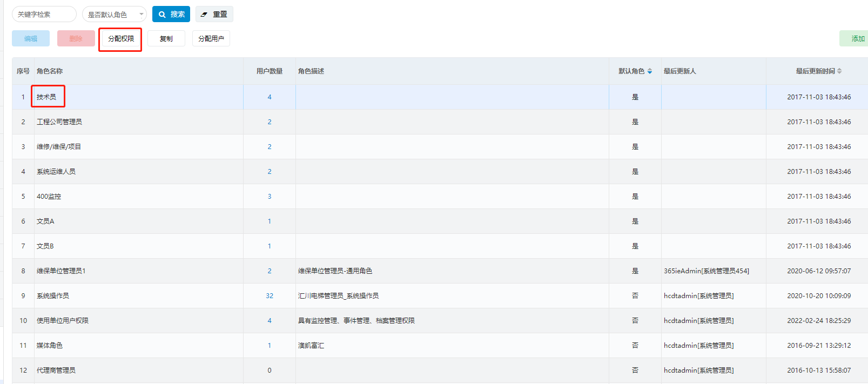Click the blue 搜索 button
The image size is (868, 384).
[171, 14]
